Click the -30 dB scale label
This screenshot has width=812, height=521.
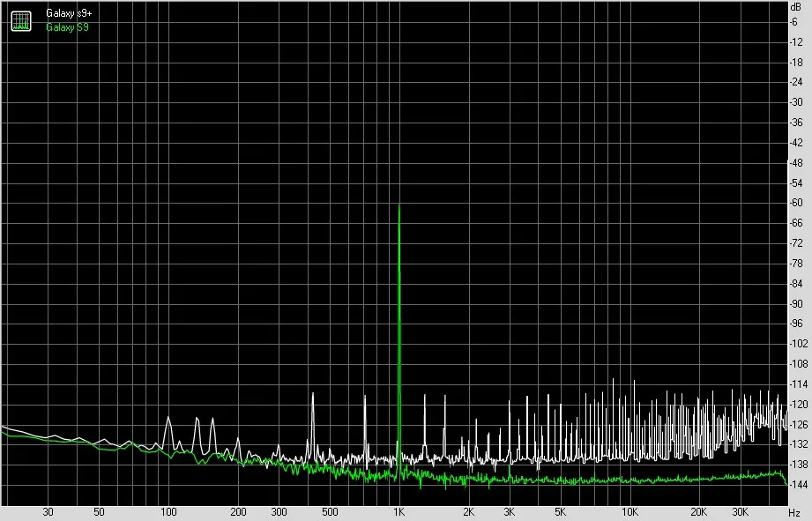(x=796, y=102)
